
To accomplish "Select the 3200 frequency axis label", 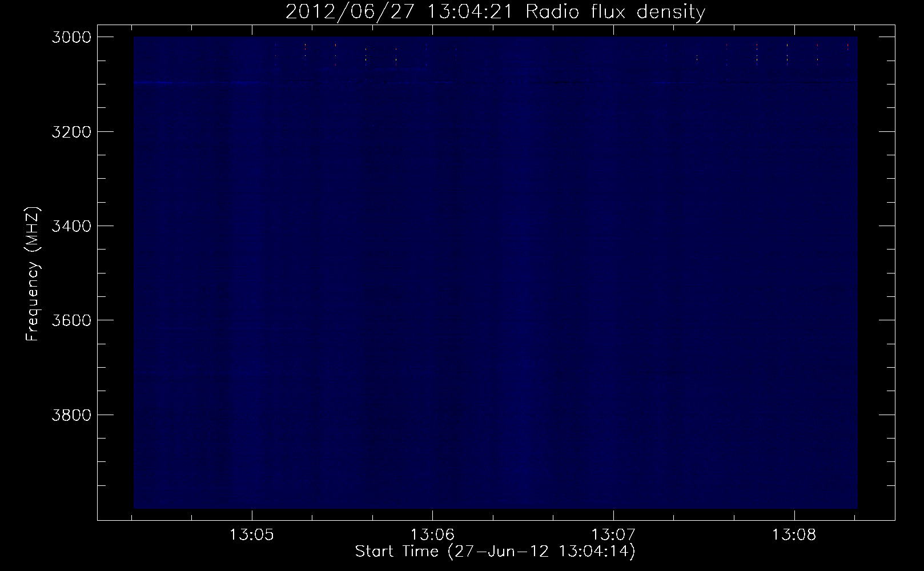I will pyautogui.click(x=71, y=131).
